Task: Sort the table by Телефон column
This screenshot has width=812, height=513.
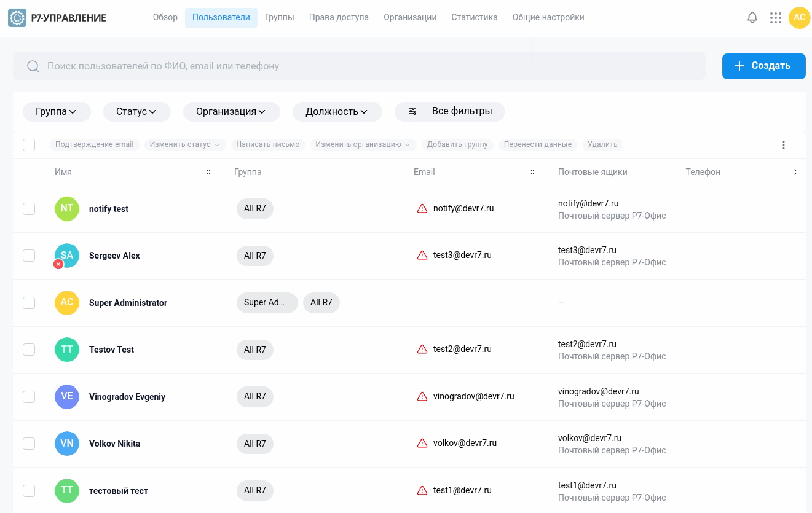Action: (x=795, y=172)
